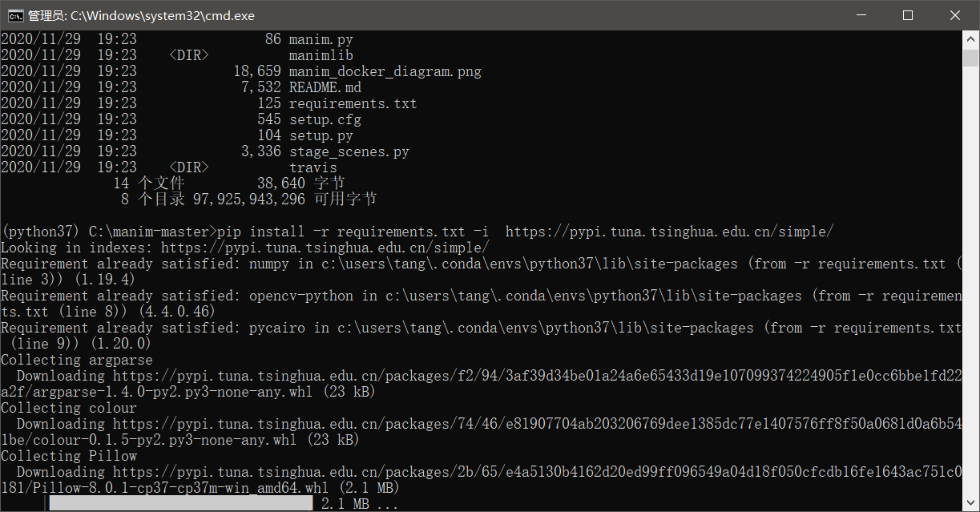Click the 7,532 file size value
Viewport: 980px width, 512px height.
coord(261,87)
